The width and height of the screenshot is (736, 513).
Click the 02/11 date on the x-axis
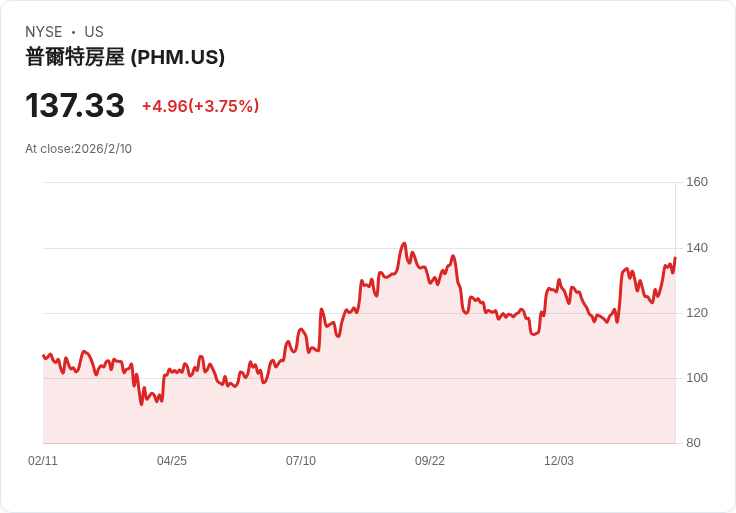coord(43,461)
